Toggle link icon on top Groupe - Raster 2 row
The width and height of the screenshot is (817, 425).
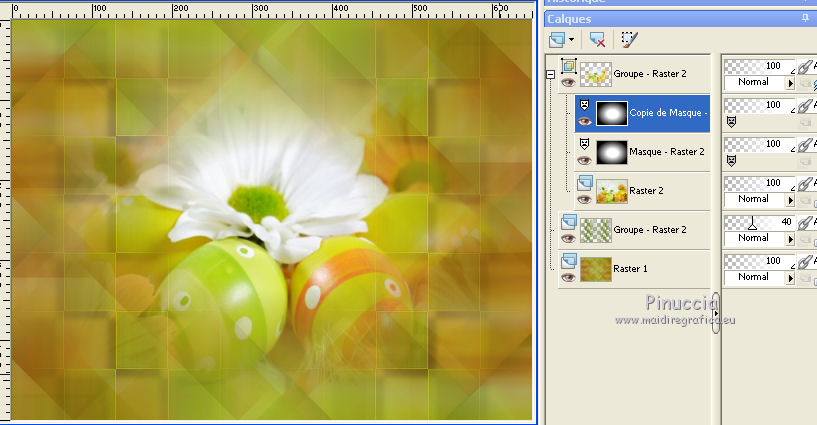coord(804,67)
